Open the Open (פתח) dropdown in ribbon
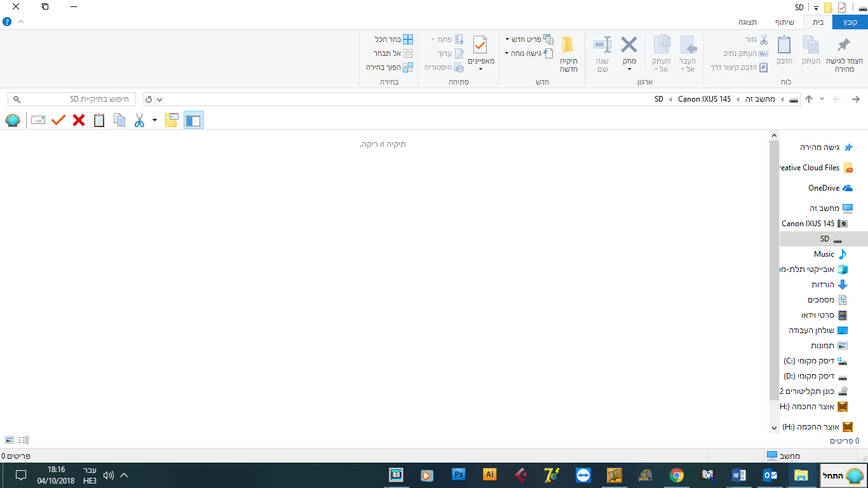The width and height of the screenshot is (868, 488). click(x=447, y=39)
